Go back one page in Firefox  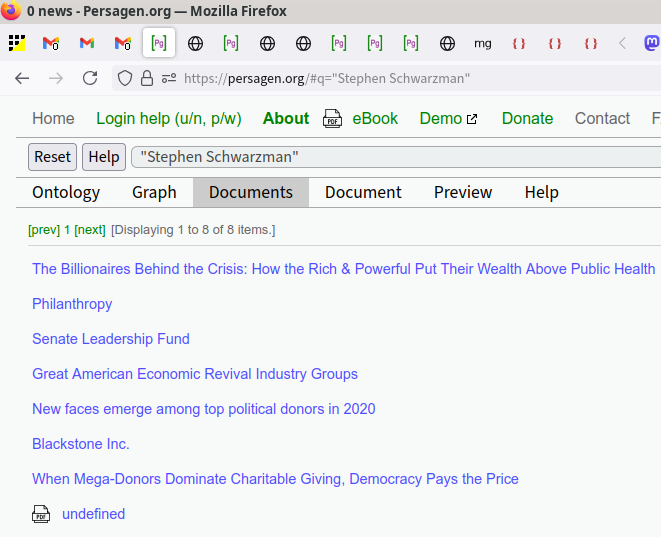coord(22,78)
